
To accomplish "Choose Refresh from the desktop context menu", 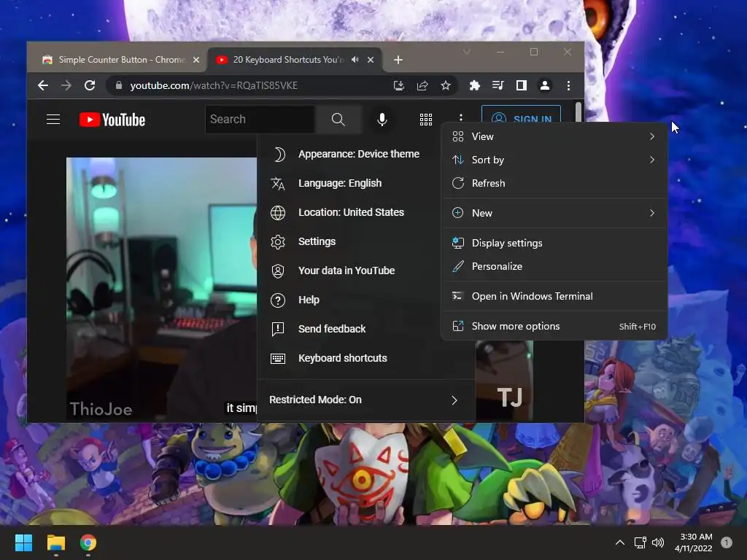I will 554,183.
